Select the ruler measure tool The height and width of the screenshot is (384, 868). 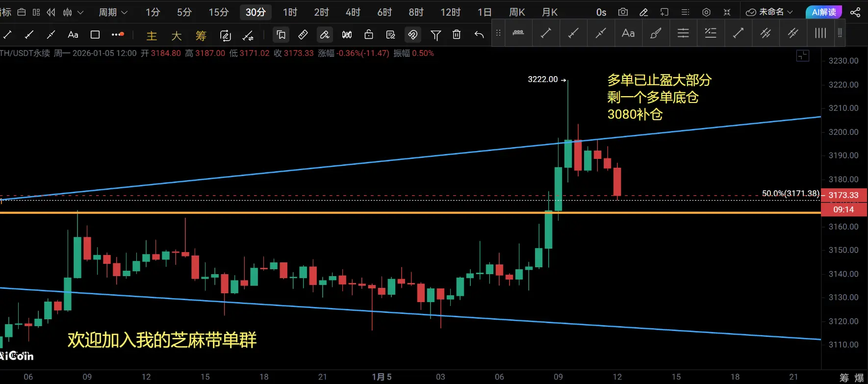(x=303, y=34)
